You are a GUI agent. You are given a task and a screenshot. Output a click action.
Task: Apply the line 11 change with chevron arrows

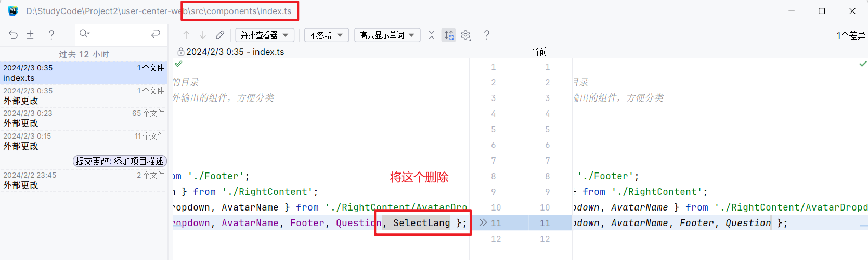pos(483,222)
